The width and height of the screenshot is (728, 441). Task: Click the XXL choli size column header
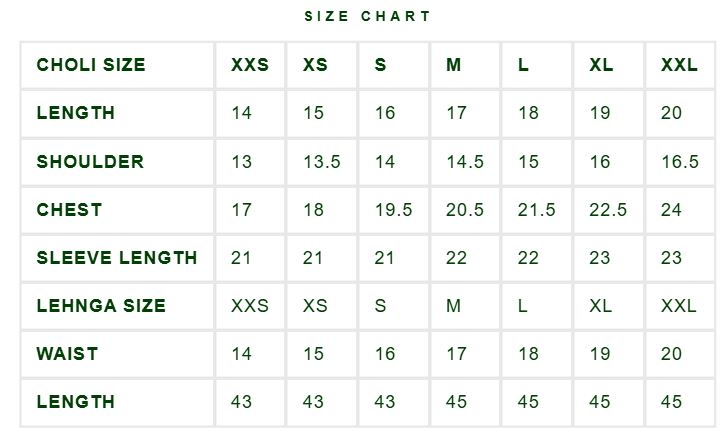pos(679,65)
